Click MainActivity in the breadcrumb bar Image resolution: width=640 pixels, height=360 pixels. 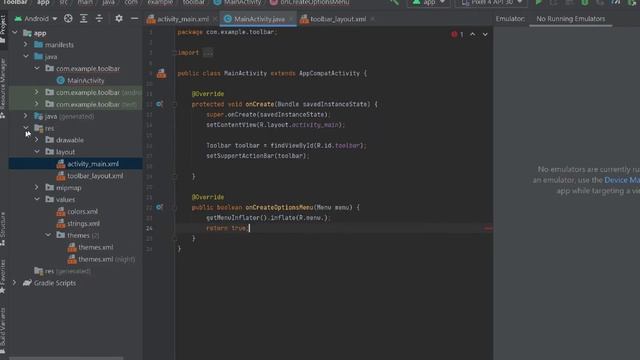[x=238, y=2]
